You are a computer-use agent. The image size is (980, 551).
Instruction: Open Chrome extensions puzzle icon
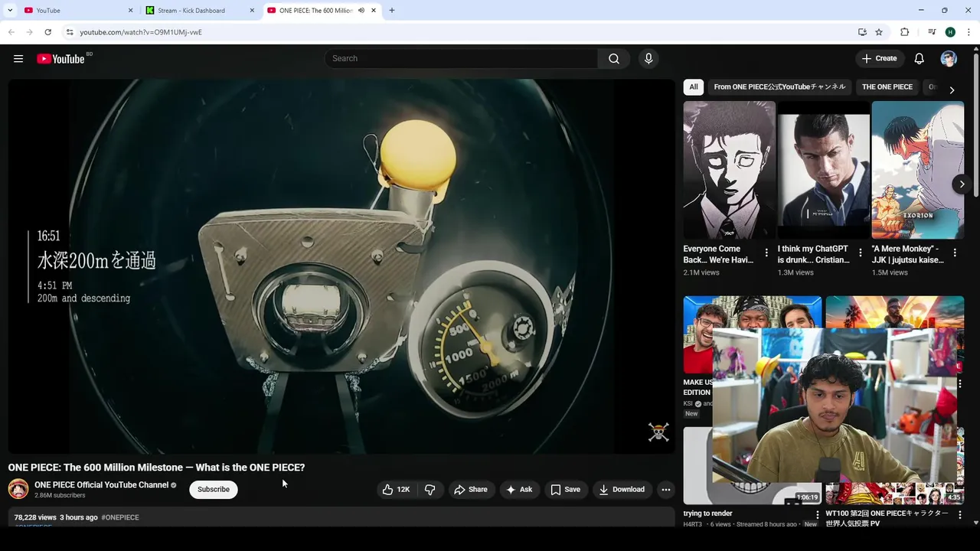pos(904,32)
